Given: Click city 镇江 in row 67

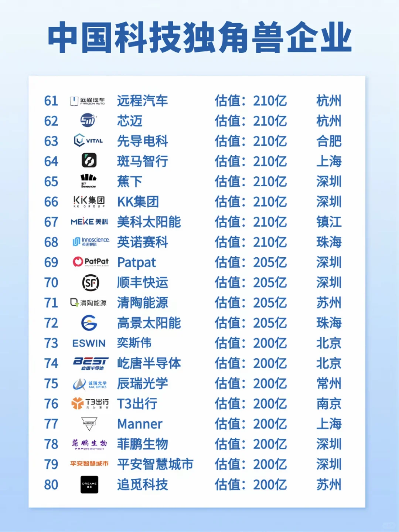Looking at the screenshot, I should (329, 222).
